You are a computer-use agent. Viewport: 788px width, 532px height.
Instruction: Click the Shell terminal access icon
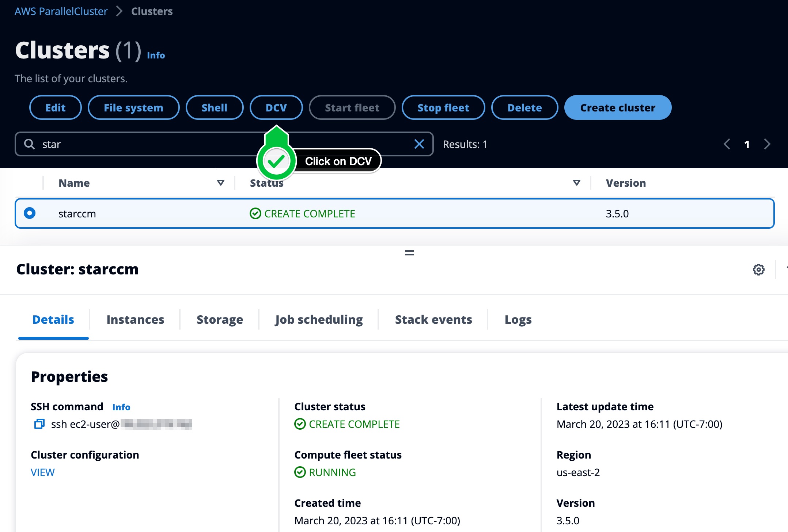215,107
